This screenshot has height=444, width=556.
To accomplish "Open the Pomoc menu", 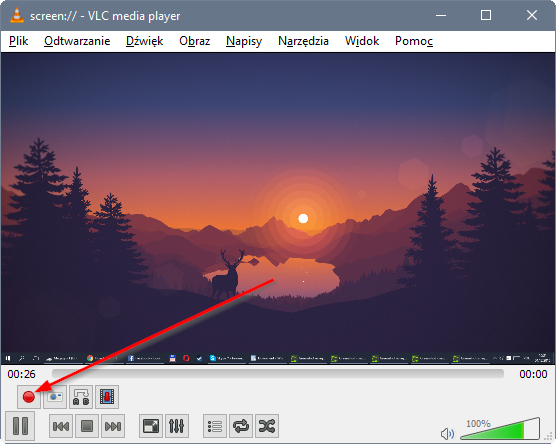I will point(414,41).
